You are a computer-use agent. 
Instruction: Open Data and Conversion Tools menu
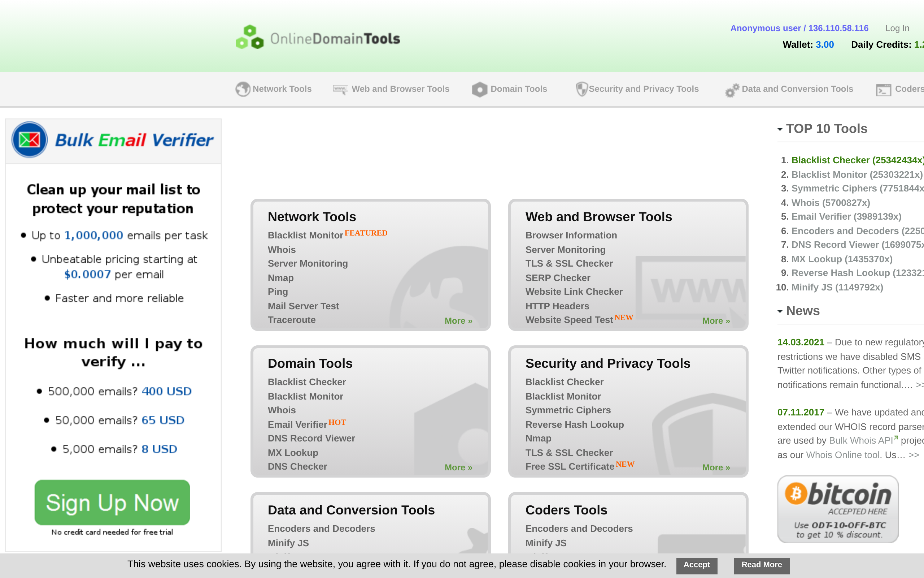coord(797,89)
